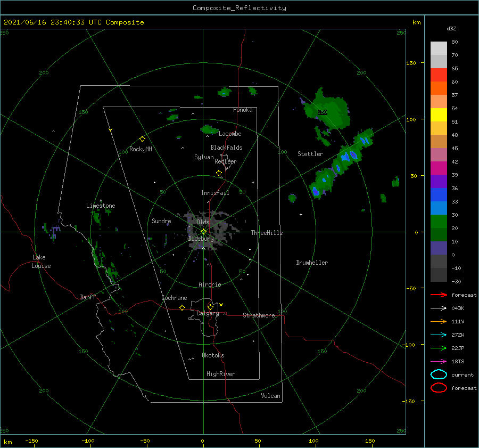Click the red forecast ellipse symbol
Image resolution: width=479 pixels, height=448 pixels.
coord(439,388)
